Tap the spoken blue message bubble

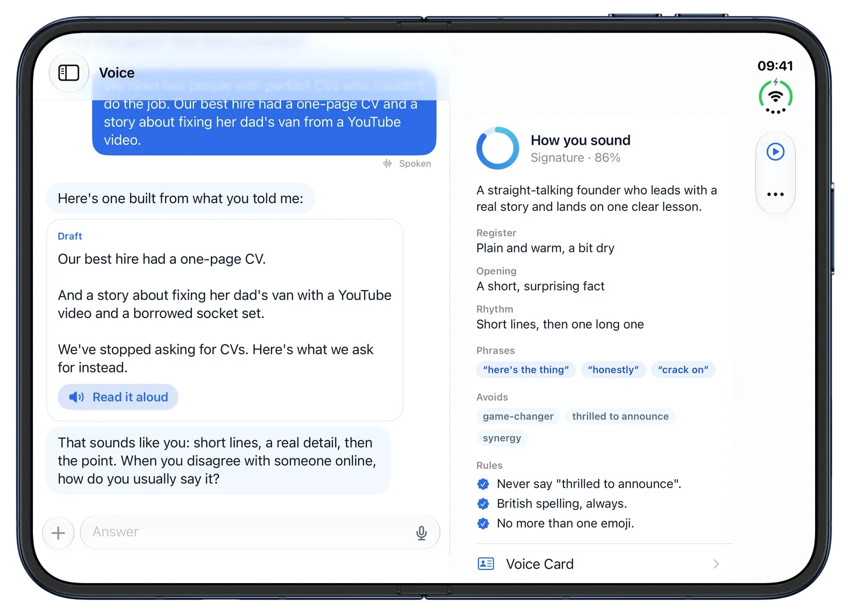point(264,112)
